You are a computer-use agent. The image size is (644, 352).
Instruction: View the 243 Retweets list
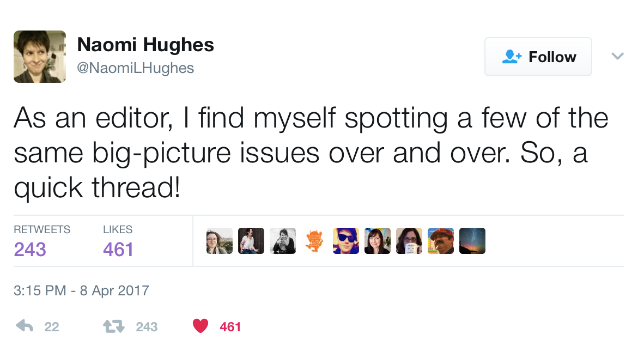point(30,249)
